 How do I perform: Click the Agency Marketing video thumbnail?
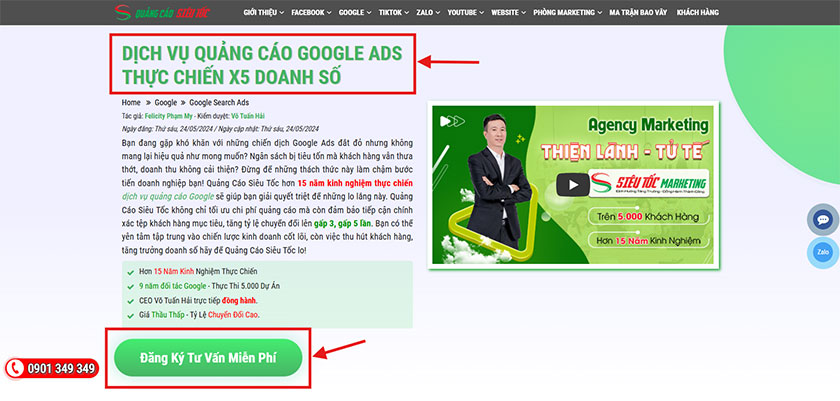tap(573, 185)
